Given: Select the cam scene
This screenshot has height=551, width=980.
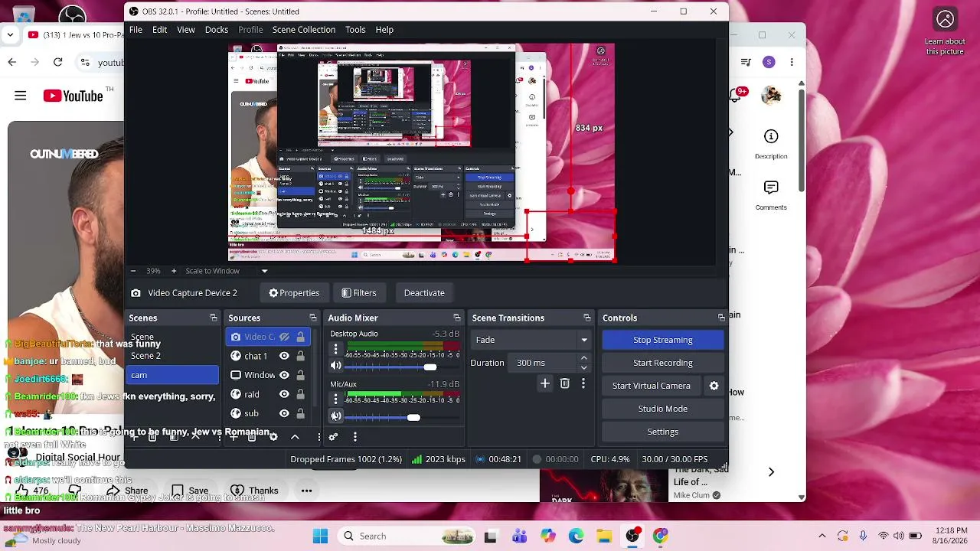Looking at the screenshot, I should coord(172,375).
